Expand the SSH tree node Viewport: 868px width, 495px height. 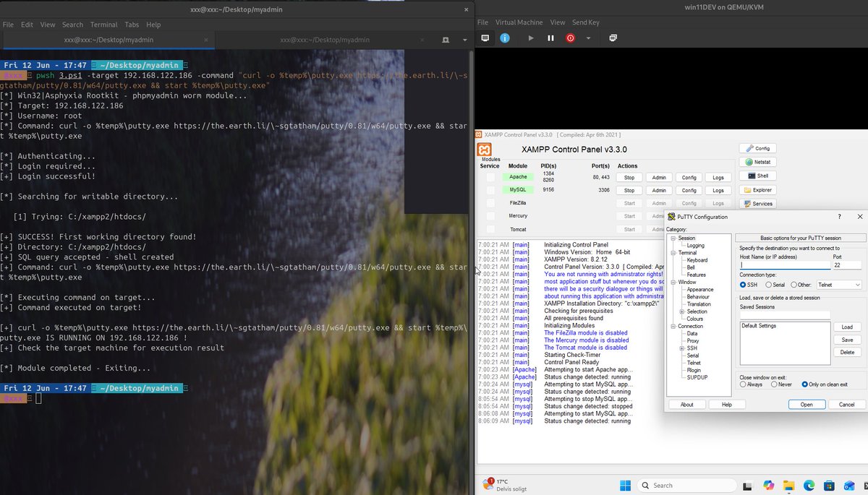click(x=681, y=348)
